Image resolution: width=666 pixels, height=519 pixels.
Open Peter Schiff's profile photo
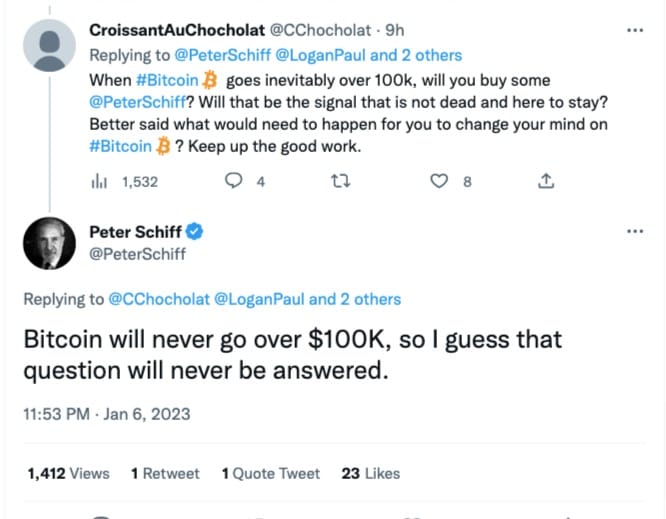[49, 243]
